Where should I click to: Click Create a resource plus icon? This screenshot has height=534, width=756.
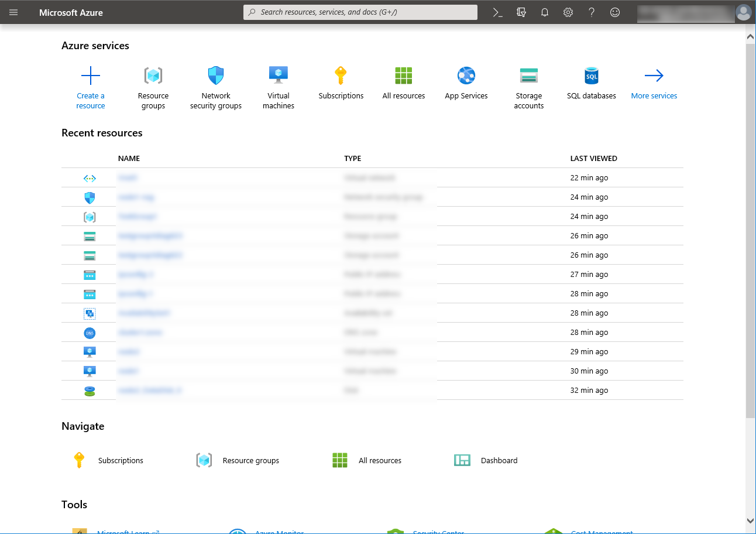click(91, 76)
